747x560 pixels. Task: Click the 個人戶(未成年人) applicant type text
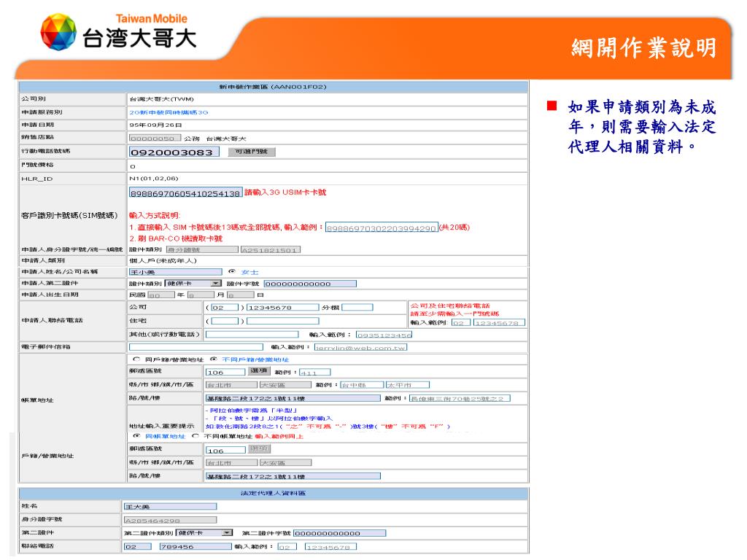(163, 260)
